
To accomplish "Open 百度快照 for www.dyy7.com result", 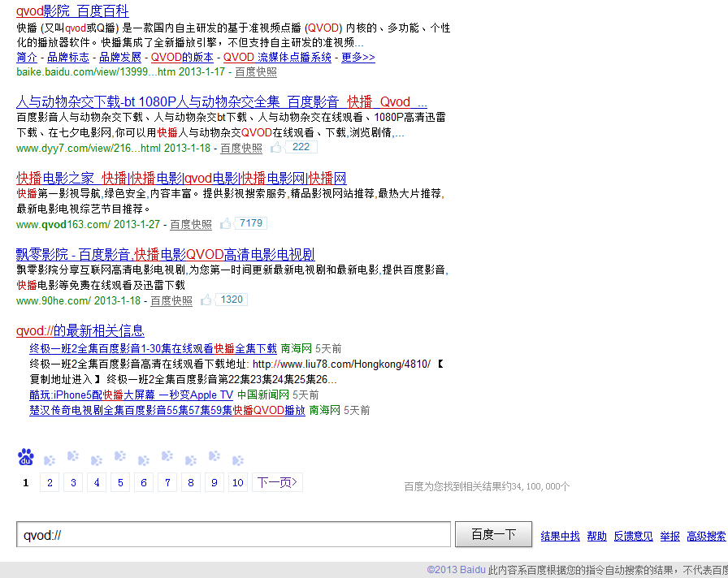I will pyautogui.click(x=241, y=148).
